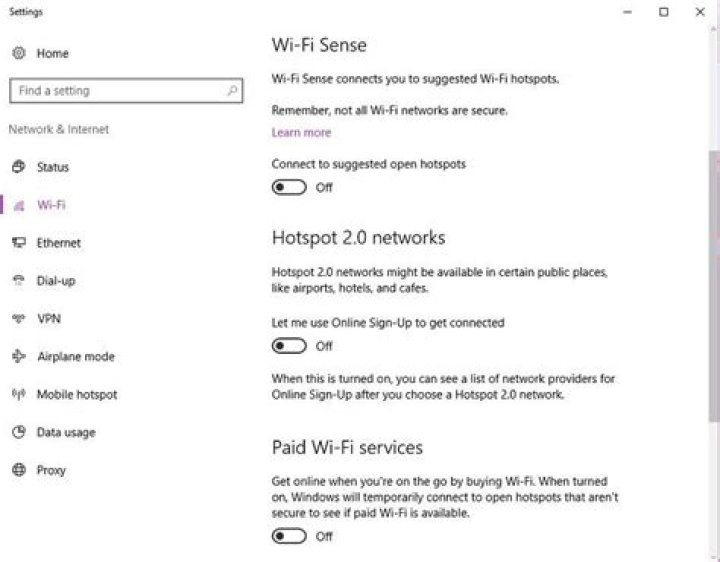
Task: Click the vertical scrollbar thumb
Action: (x=713, y=285)
